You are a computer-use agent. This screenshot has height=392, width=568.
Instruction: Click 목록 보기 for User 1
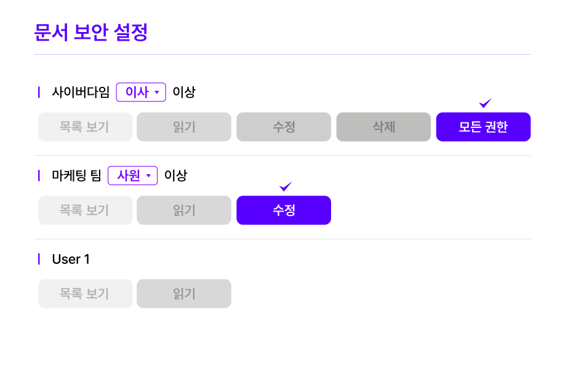tap(85, 294)
